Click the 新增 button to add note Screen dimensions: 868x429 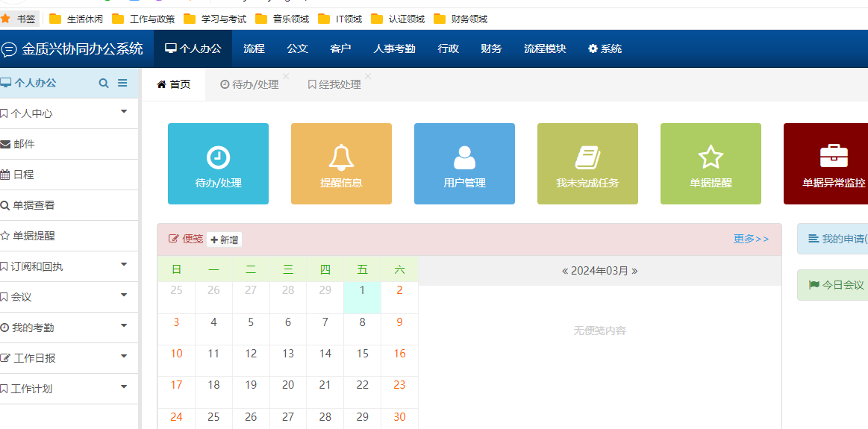[225, 239]
